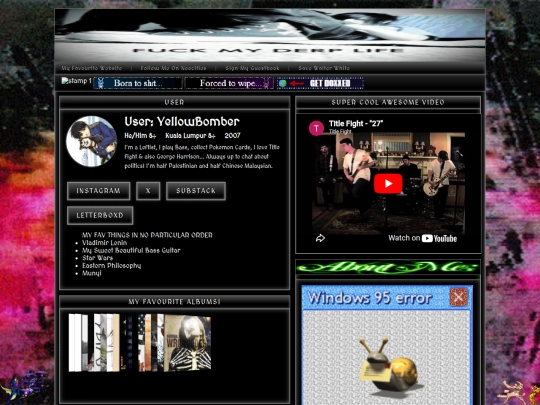
Task: Click the 'Born to shit...' stamp banner
Action: tap(138, 83)
